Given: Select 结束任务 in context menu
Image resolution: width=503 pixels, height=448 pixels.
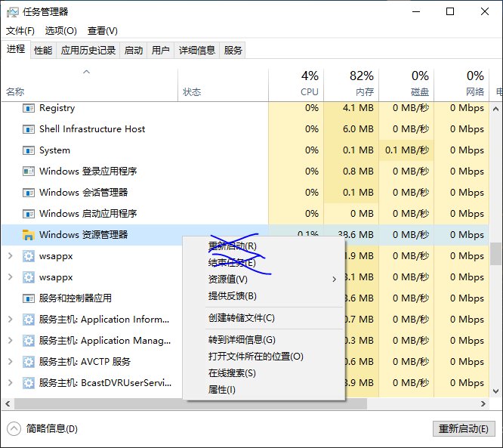Looking at the screenshot, I should [232, 263].
